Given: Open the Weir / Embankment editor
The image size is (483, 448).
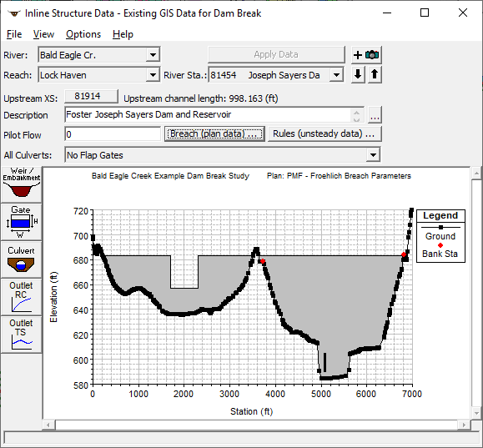Looking at the screenshot, I should click(x=21, y=185).
